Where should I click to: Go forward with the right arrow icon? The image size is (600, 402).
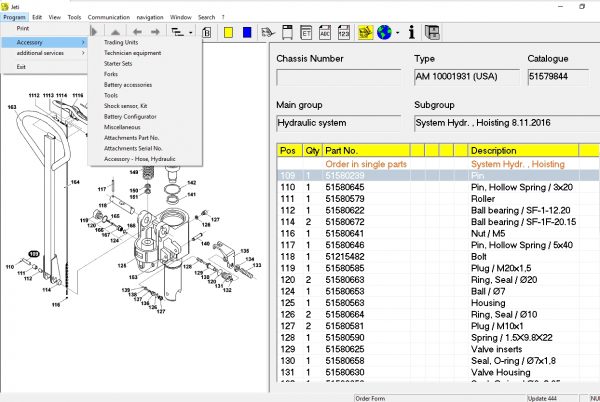coord(155,32)
